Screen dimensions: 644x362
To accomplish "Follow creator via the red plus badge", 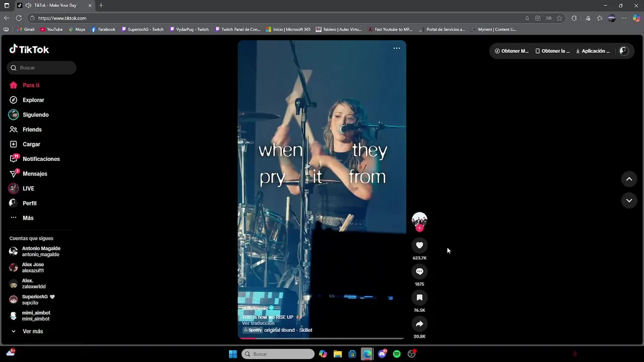I will 420,228.
